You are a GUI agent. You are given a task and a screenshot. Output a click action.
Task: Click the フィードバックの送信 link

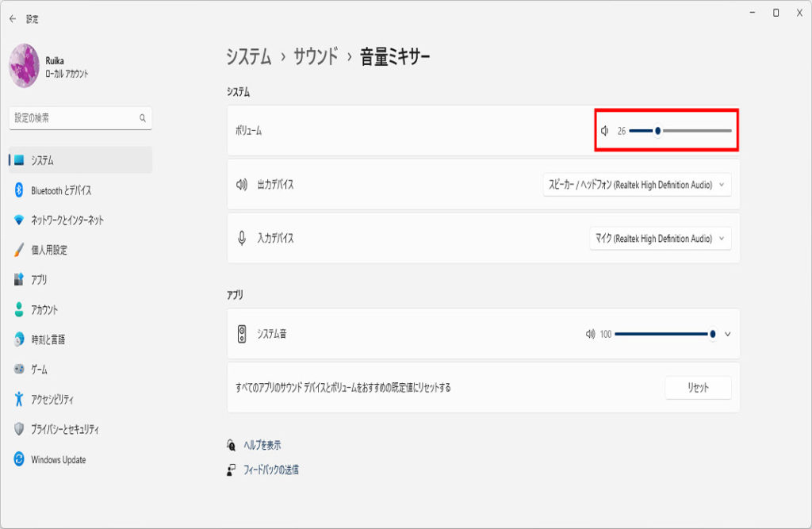point(270,470)
